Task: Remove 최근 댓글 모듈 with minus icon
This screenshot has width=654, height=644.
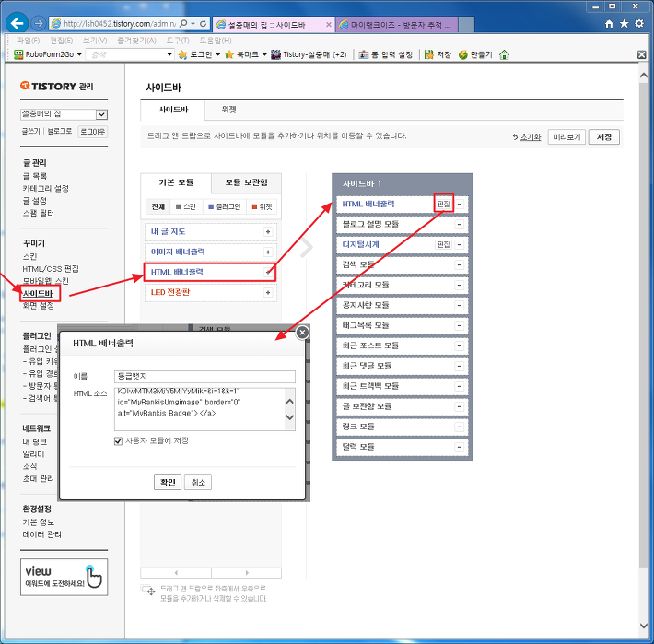Action: coord(460,366)
